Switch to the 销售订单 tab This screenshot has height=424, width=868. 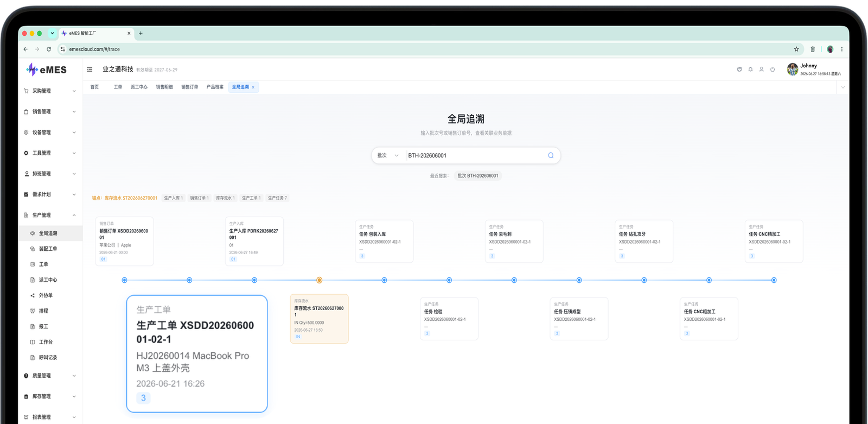coord(189,87)
